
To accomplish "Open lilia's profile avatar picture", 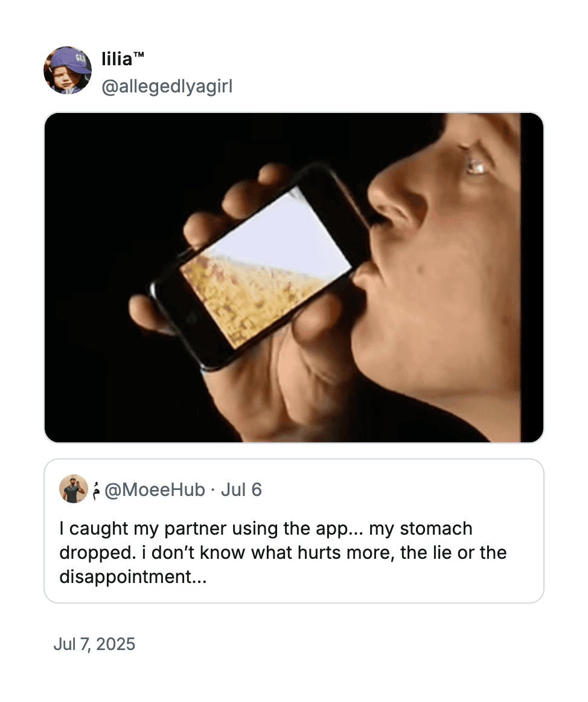I will (68, 70).
